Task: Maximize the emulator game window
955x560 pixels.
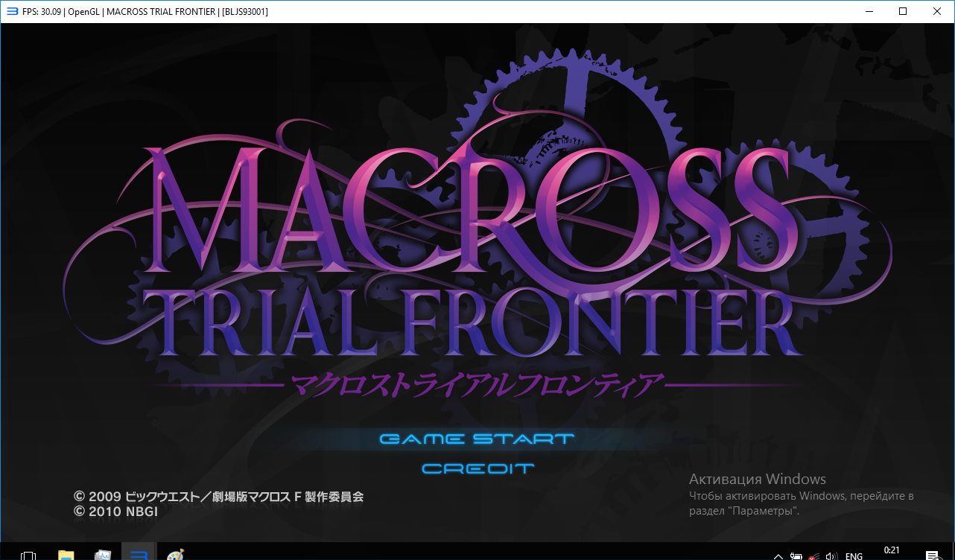Action: coord(903,11)
